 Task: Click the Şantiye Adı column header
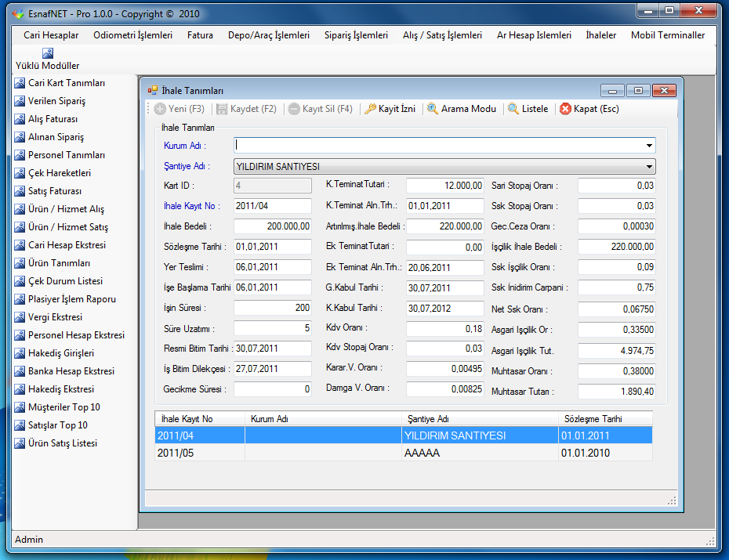point(480,419)
